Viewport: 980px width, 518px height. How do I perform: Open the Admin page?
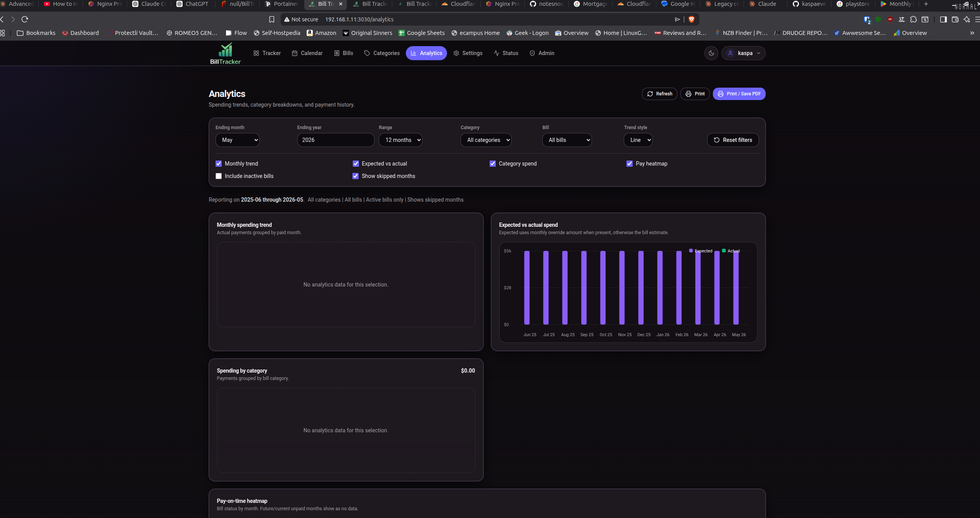pos(542,53)
